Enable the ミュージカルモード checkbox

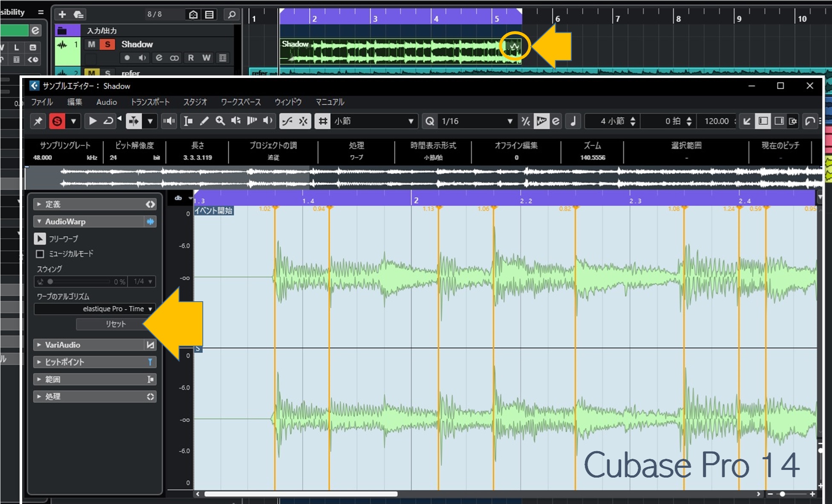tap(40, 254)
